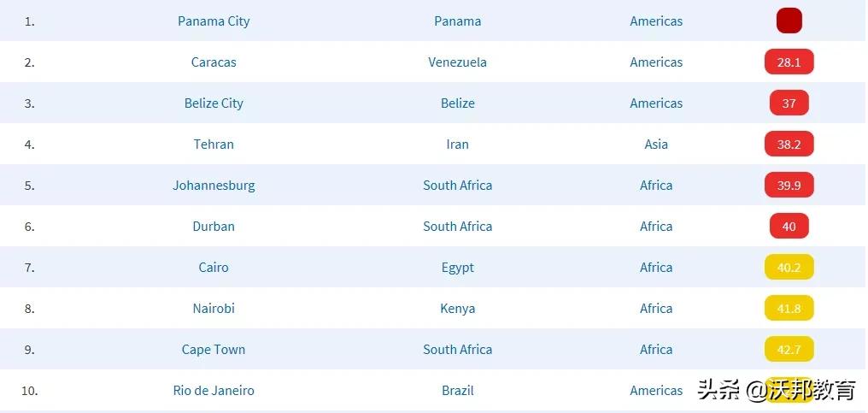Select the red 38.2 score badge

click(789, 145)
